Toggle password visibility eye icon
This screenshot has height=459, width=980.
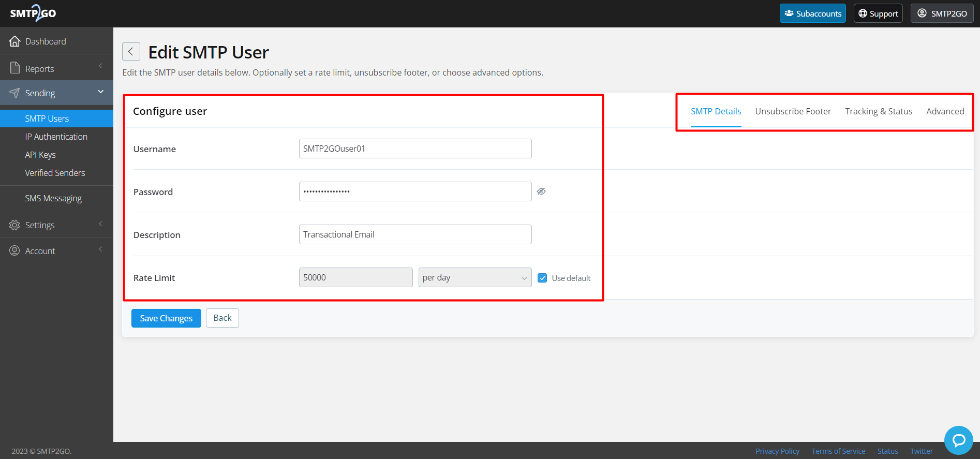(541, 191)
